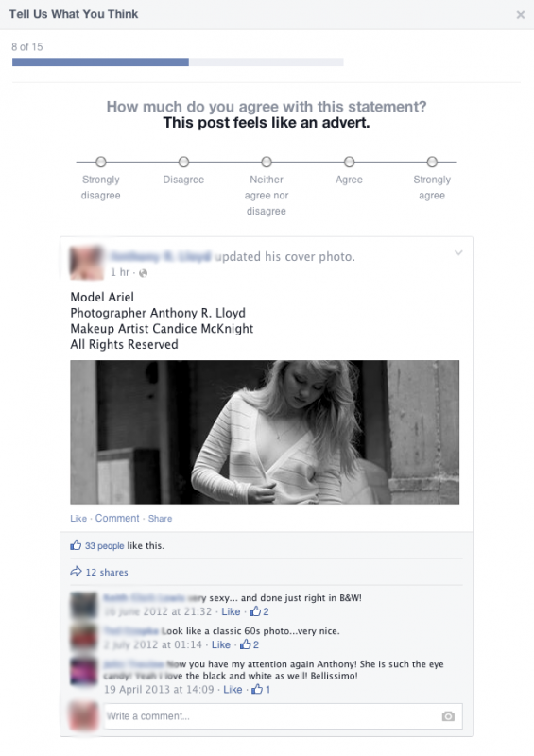Click thumbs-up count on the B&W comment
The height and width of the screenshot is (756, 534).
click(260, 611)
